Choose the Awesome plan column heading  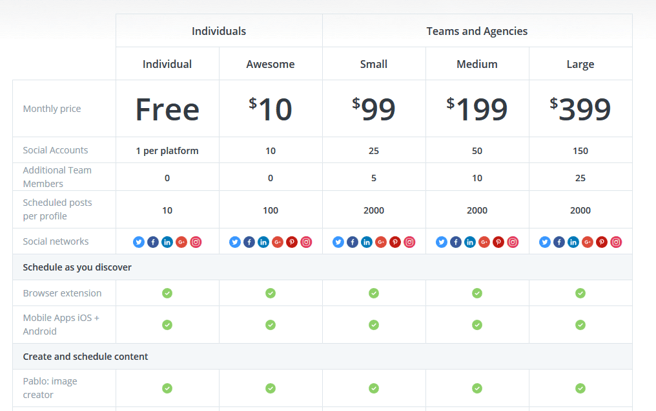(270, 64)
